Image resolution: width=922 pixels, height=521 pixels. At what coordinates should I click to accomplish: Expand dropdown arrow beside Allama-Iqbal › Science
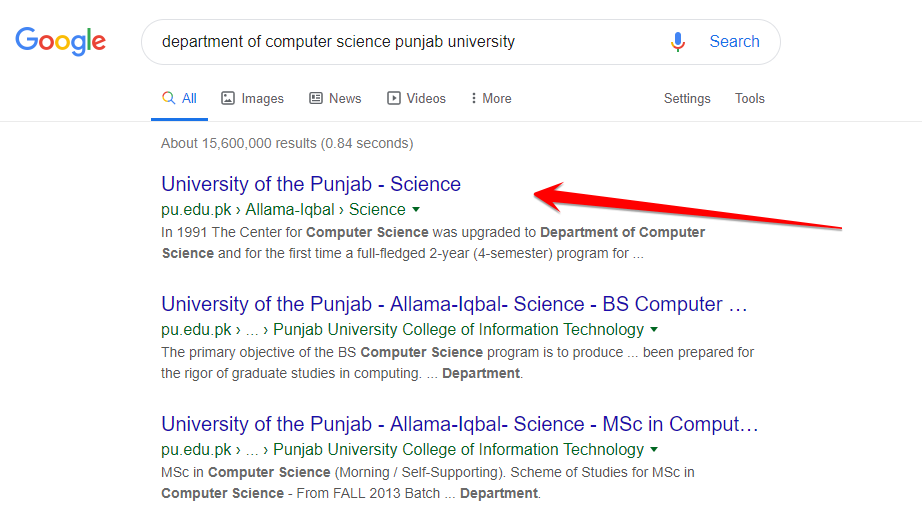pyautogui.click(x=416, y=210)
